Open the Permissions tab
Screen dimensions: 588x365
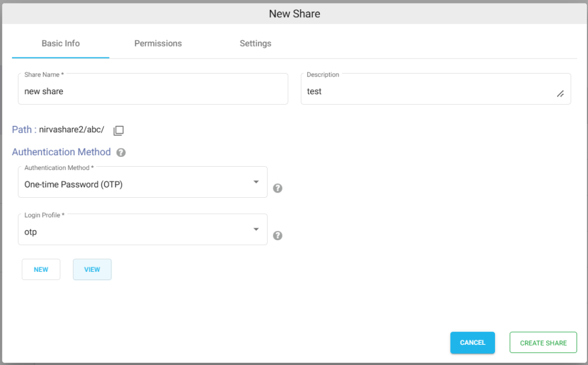point(158,44)
